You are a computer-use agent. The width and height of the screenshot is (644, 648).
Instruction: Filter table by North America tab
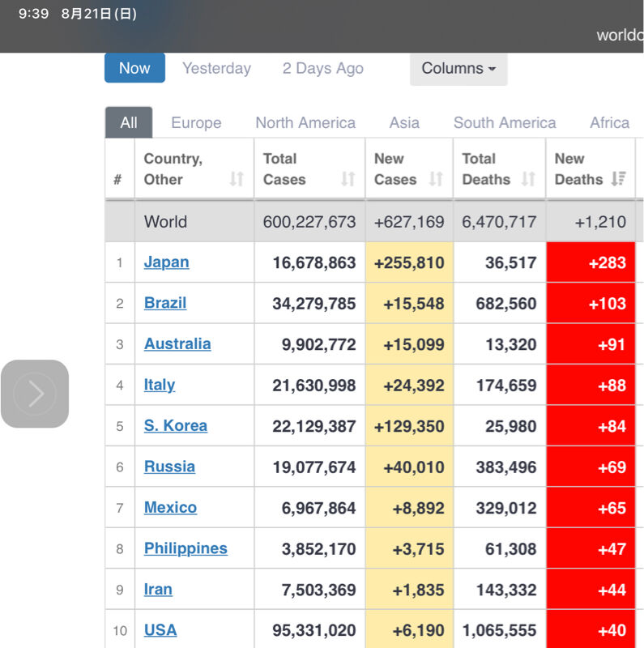[x=305, y=123]
